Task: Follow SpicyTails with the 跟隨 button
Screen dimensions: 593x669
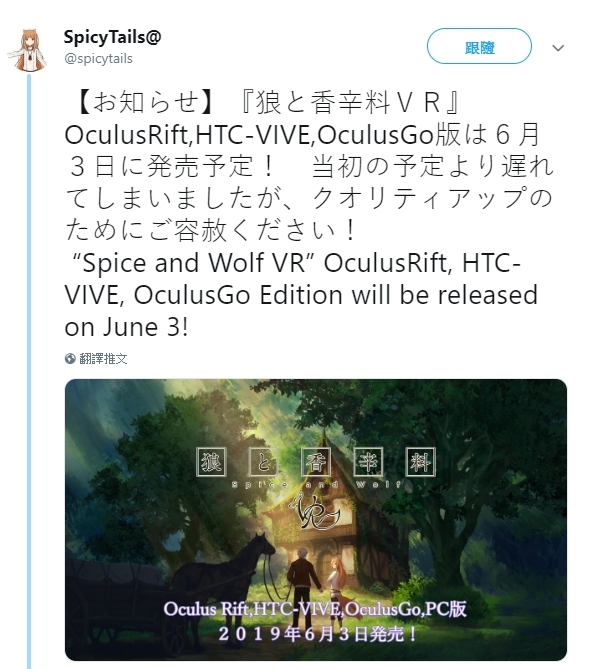Action: 479,47
